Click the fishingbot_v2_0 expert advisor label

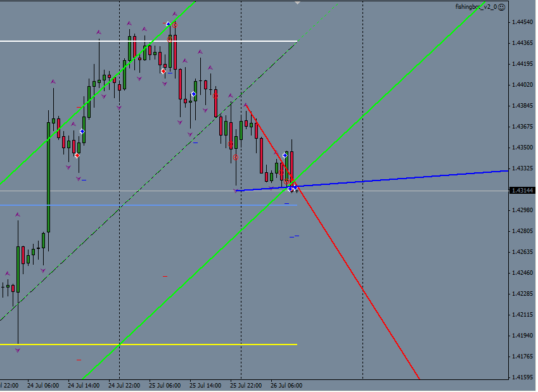tap(476, 7)
